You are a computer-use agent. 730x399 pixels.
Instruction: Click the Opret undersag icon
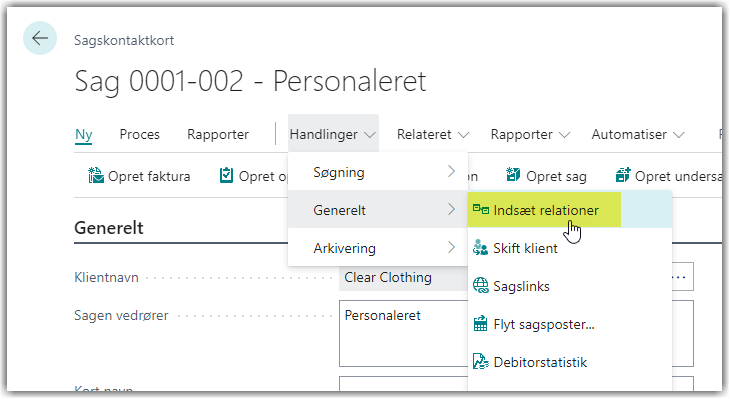point(623,175)
